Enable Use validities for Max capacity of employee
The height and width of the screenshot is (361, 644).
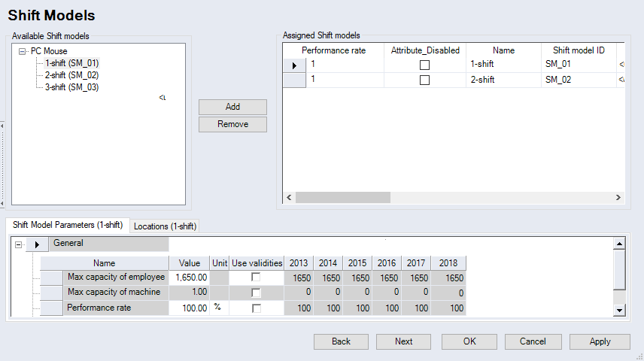tap(257, 278)
